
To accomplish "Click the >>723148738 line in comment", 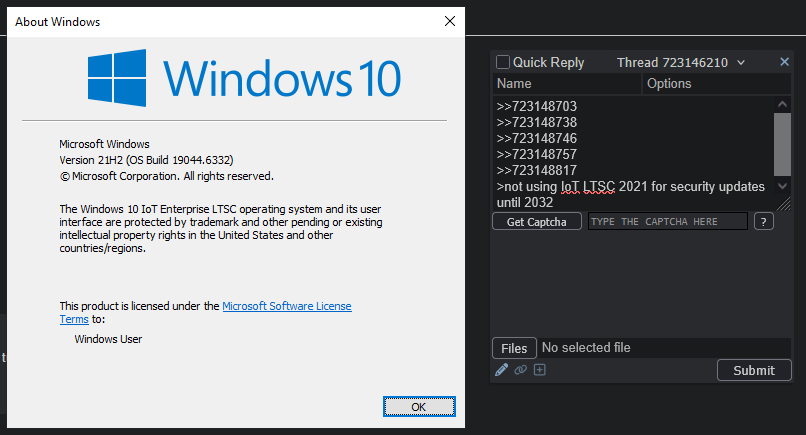I will click(537, 122).
